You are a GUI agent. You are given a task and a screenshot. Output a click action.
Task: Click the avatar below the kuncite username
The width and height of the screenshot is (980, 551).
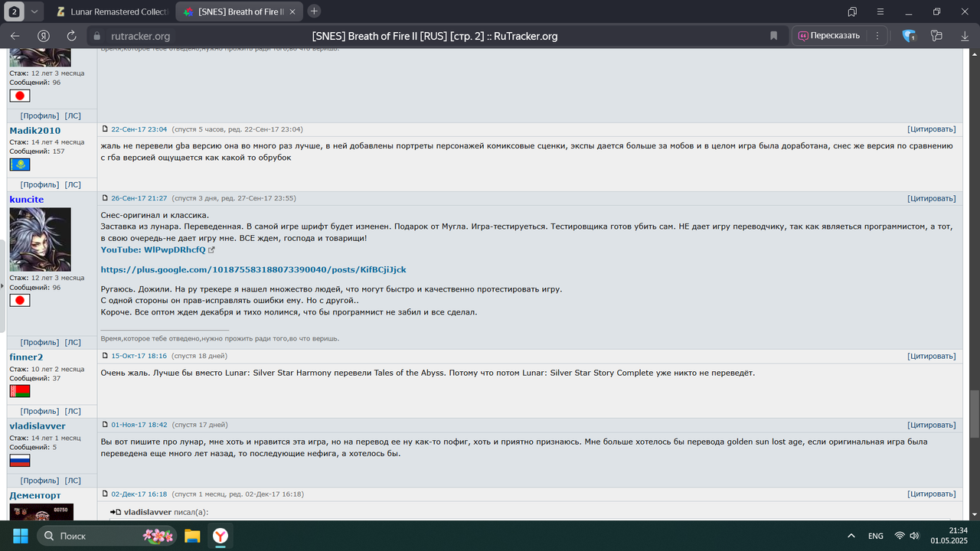click(x=40, y=240)
